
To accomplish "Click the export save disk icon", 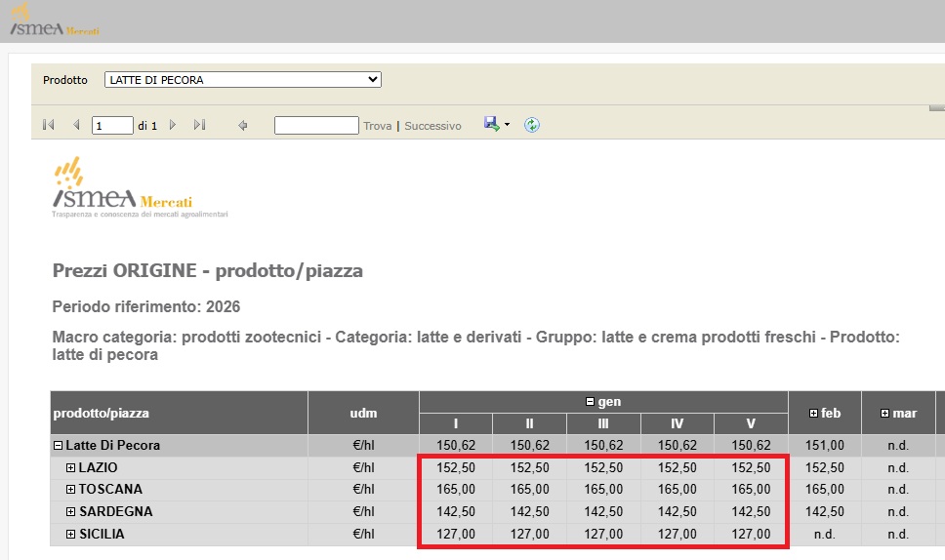I will coord(492,124).
